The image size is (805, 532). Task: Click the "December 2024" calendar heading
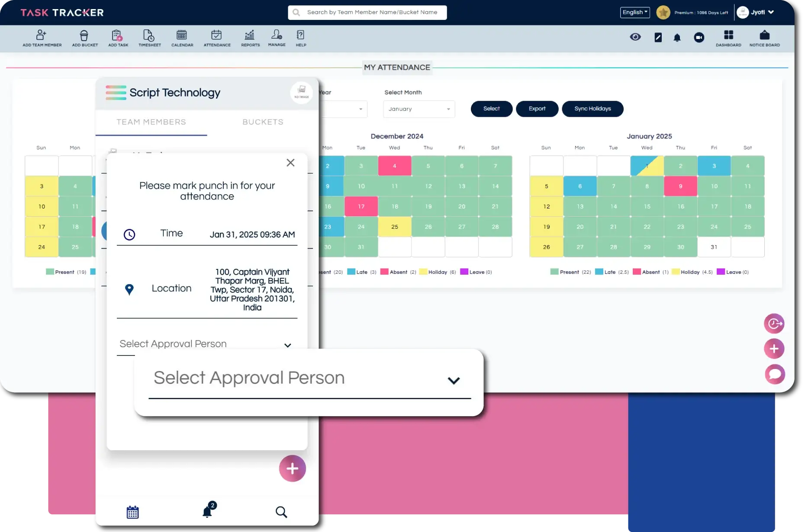point(397,136)
